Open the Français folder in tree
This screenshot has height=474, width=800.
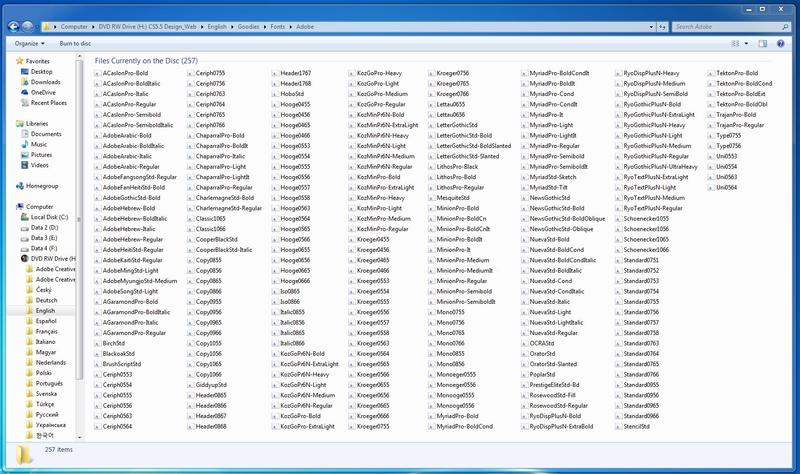coord(42,331)
